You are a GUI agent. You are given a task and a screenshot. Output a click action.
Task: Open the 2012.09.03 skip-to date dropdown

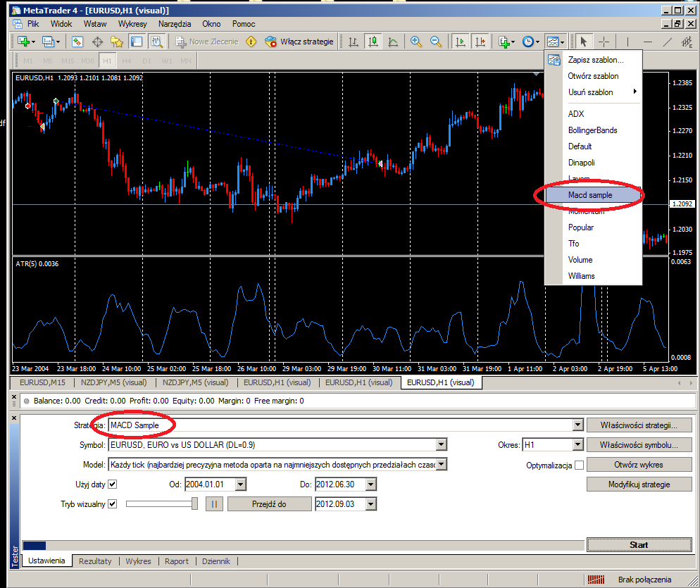pos(371,504)
